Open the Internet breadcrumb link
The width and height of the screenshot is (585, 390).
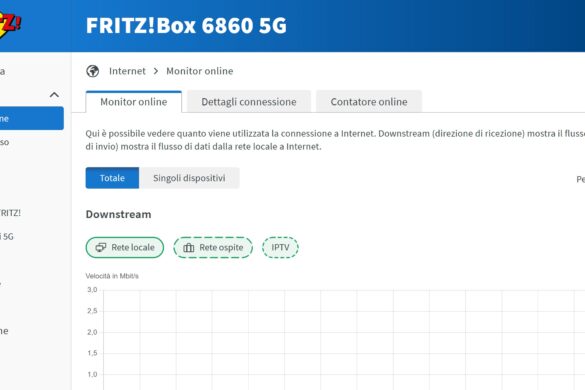127,71
